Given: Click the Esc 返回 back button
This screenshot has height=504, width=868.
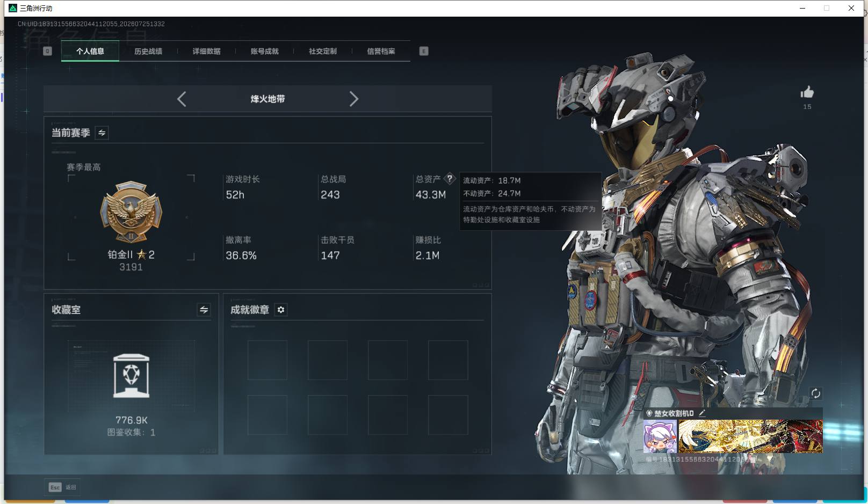Looking at the screenshot, I should point(63,487).
